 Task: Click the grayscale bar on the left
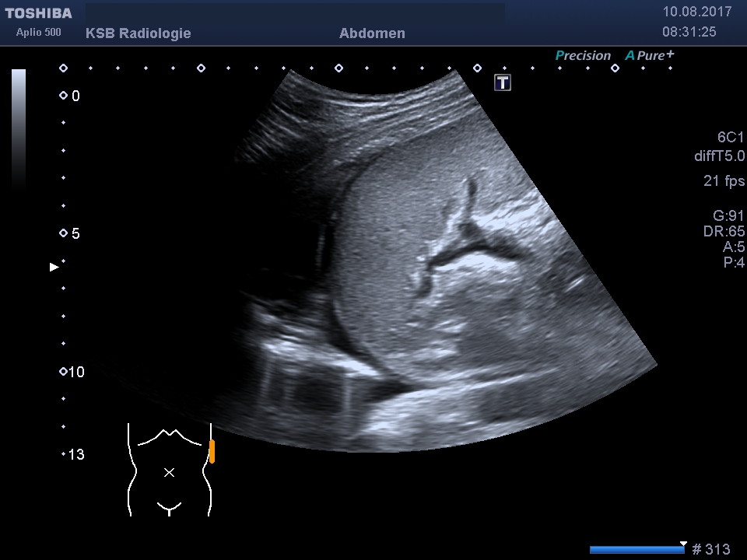[x=19, y=128]
